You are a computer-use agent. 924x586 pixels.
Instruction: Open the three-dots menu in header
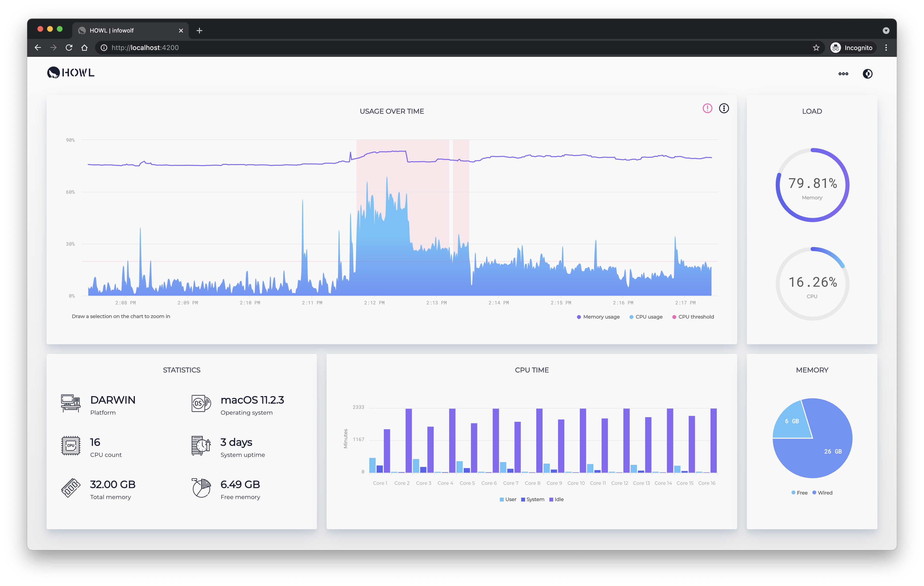pos(843,74)
